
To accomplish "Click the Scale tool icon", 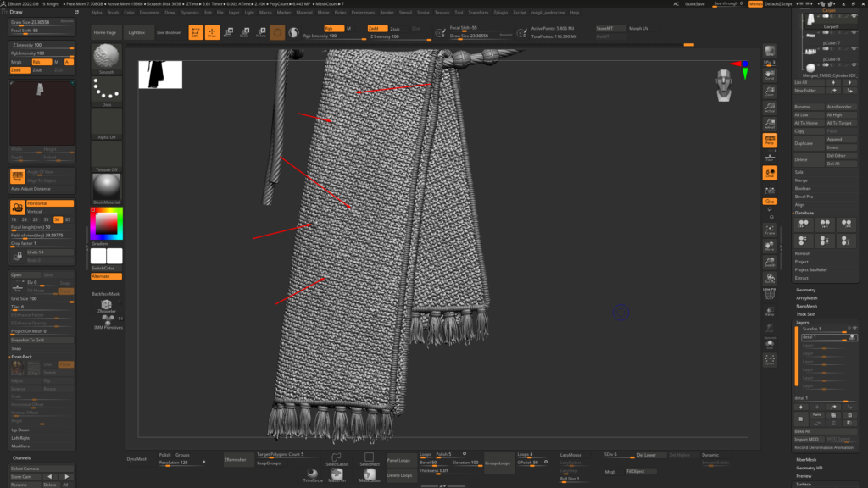I will pos(243,32).
